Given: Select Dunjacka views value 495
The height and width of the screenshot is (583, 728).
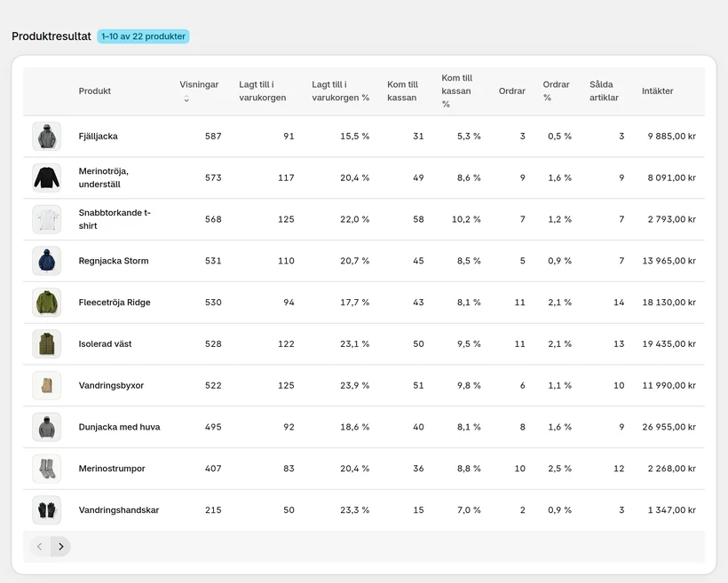Looking at the screenshot, I should (x=213, y=427).
